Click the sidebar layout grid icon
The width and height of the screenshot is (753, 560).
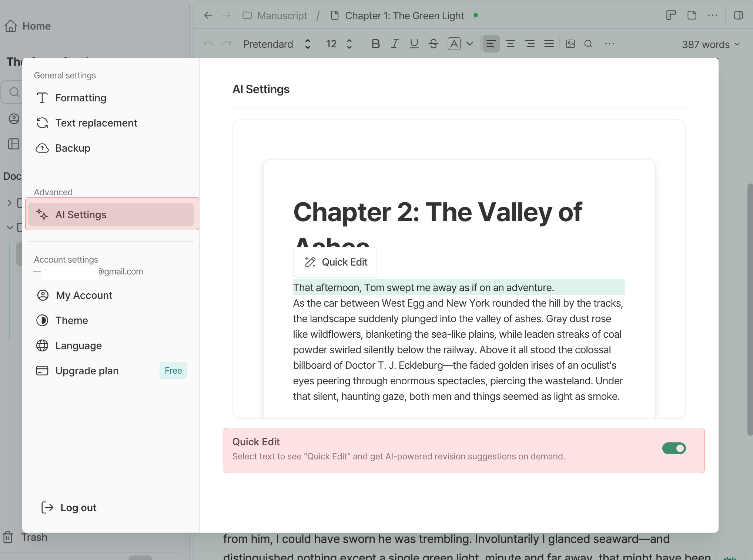[x=14, y=144]
